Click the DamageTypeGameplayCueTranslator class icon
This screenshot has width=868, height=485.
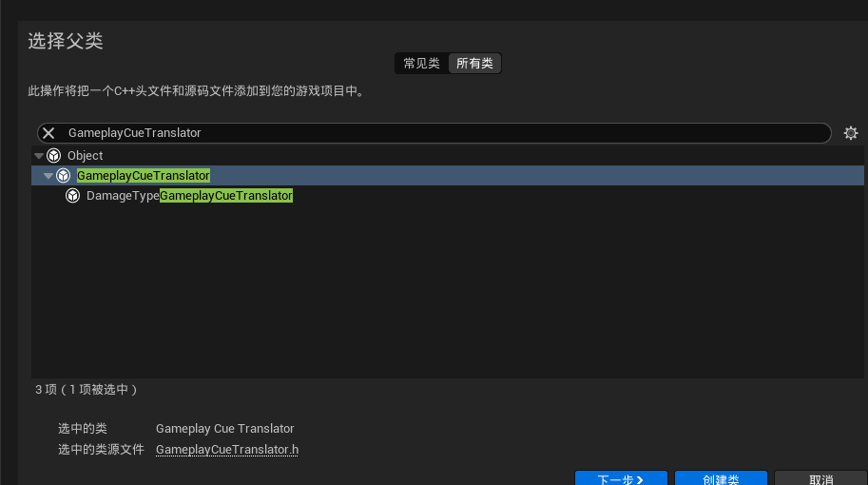(73, 196)
